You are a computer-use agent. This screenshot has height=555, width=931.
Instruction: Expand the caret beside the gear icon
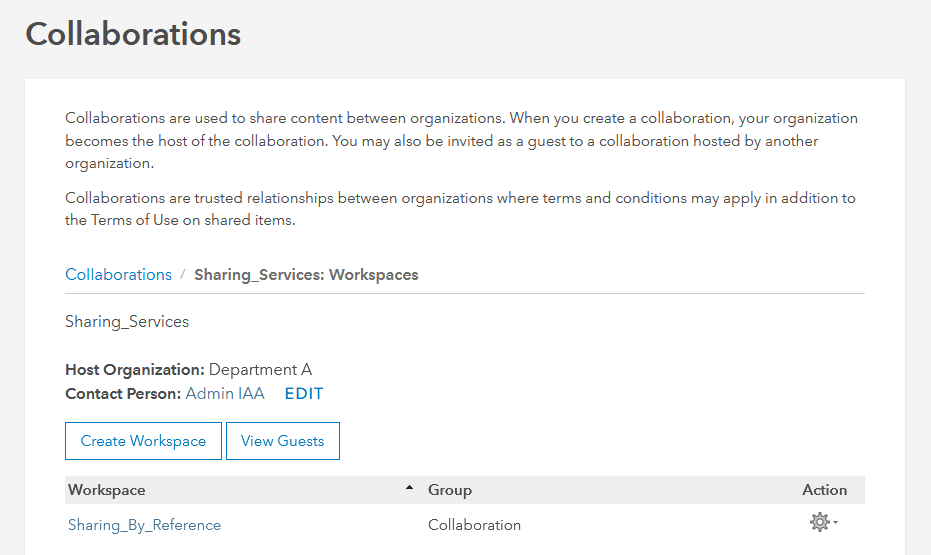pyautogui.click(x=835, y=523)
